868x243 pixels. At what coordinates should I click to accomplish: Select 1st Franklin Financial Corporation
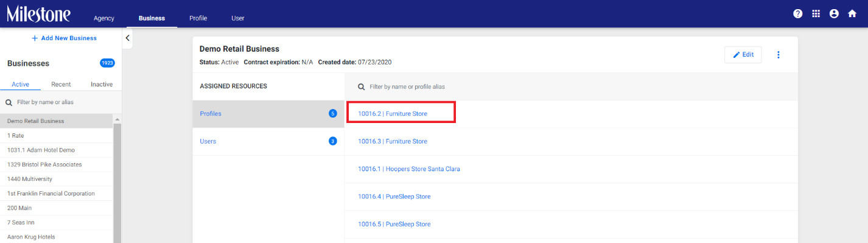[57, 194]
